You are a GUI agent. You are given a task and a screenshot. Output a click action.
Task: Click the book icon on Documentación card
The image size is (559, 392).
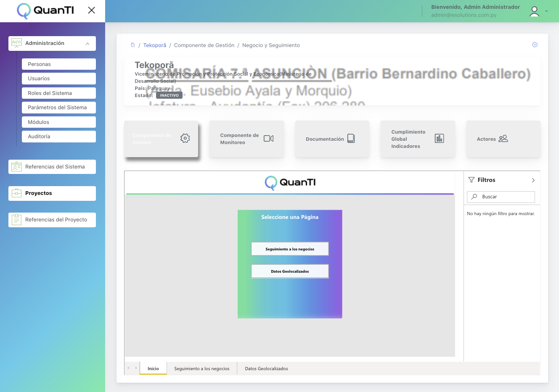pos(351,139)
